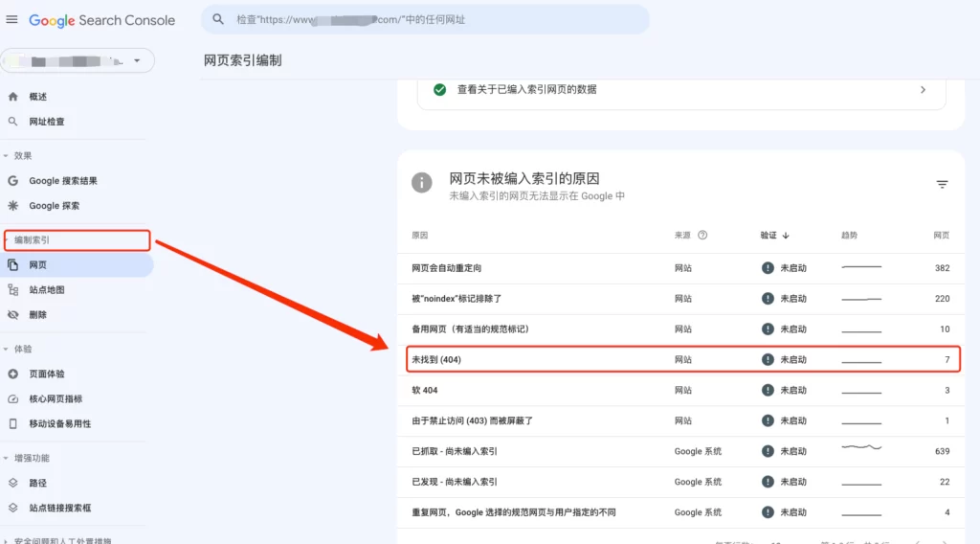Click page count 382 in redirect row

[942, 268]
